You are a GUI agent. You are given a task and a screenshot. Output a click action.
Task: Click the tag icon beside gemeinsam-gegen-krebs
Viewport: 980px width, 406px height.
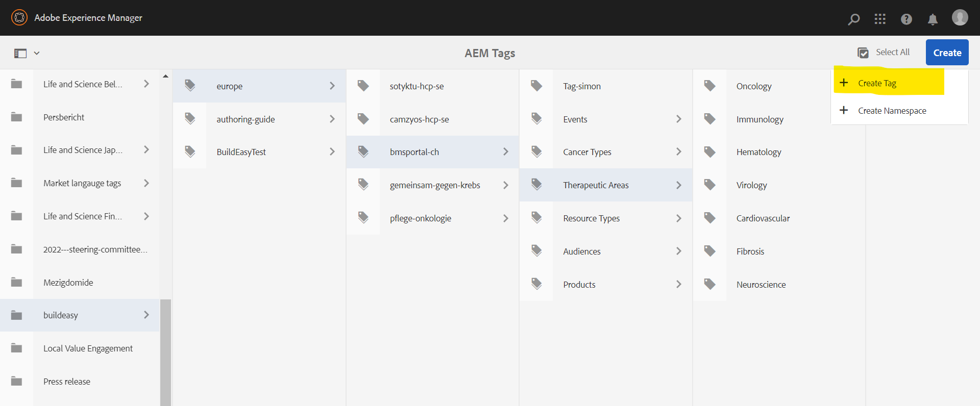click(363, 184)
